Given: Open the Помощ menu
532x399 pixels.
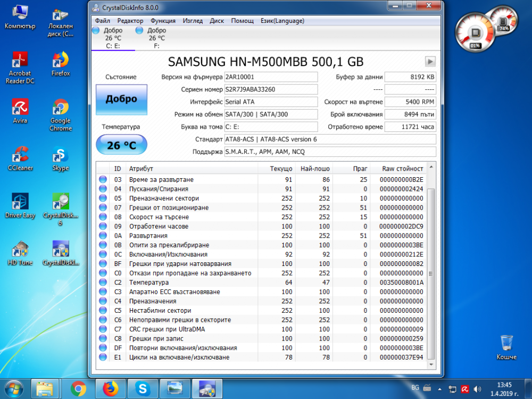Looking at the screenshot, I should [x=242, y=21].
